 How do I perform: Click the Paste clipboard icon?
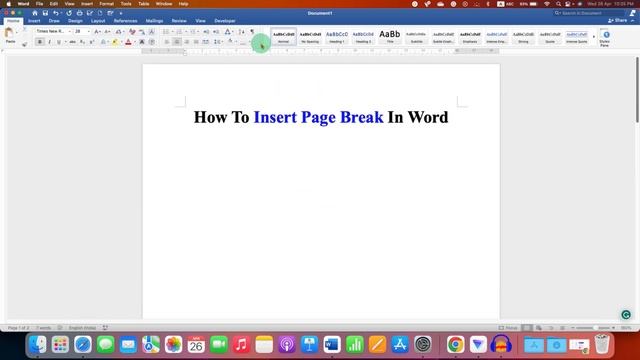click(x=9, y=33)
